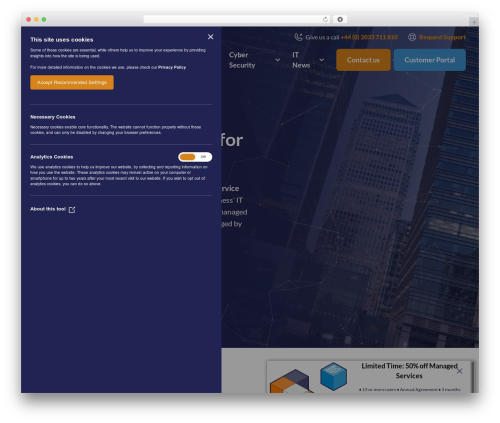Screen dimensions: 500x423
Task: Call the +44 (0) 2033 711 810 number link
Action: 369,37
